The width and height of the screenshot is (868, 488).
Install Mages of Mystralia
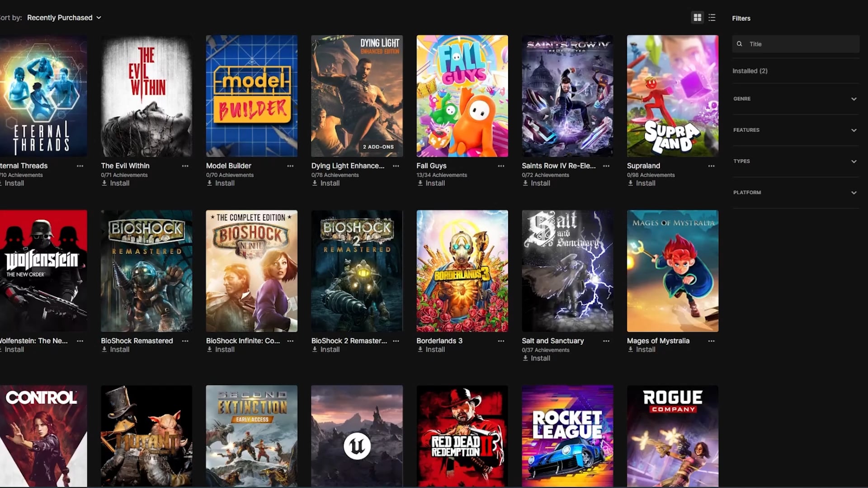pos(642,349)
